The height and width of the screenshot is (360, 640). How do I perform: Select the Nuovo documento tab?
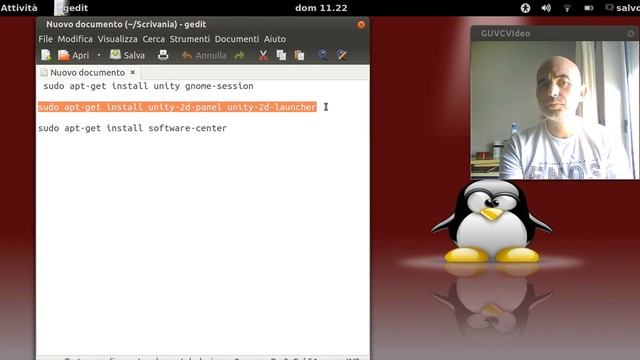pyautogui.click(x=87, y=73)
